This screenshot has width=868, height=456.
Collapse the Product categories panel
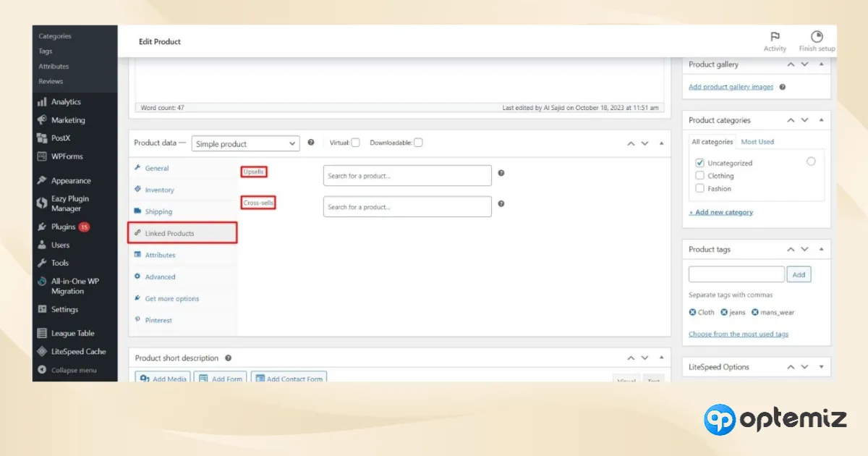tap(821, 120)
